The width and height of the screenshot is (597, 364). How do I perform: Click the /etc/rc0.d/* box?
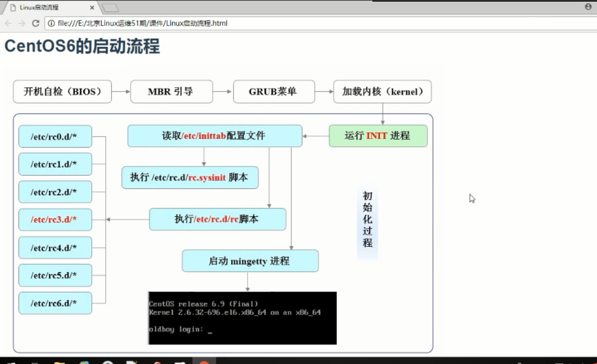[55, 136]
